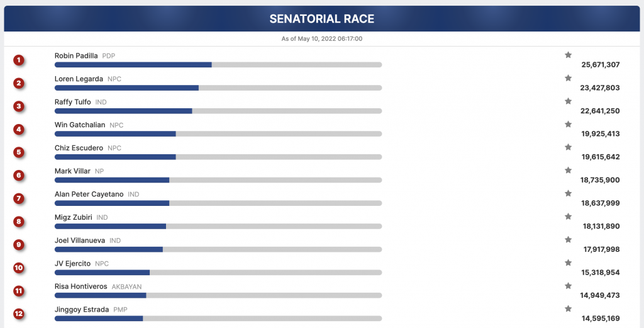Click the 25,671,307 vote count

click(x=601, y=65)
